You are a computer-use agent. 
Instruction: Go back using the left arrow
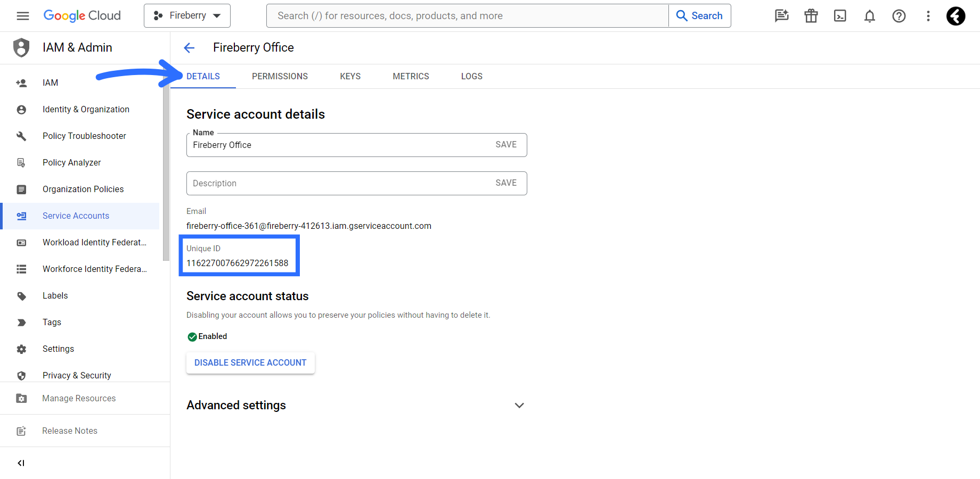tap(189, 48)
